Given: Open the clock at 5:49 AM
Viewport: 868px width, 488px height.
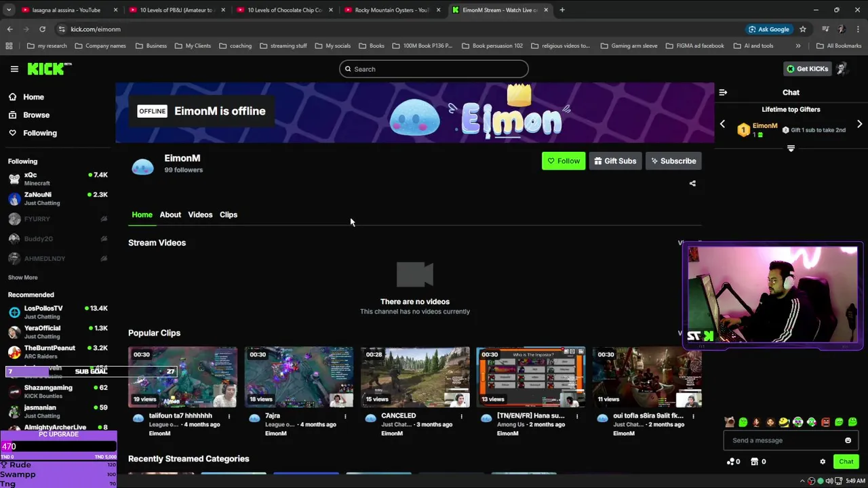Looking at the screenshot, I should (x=855, y=481).
